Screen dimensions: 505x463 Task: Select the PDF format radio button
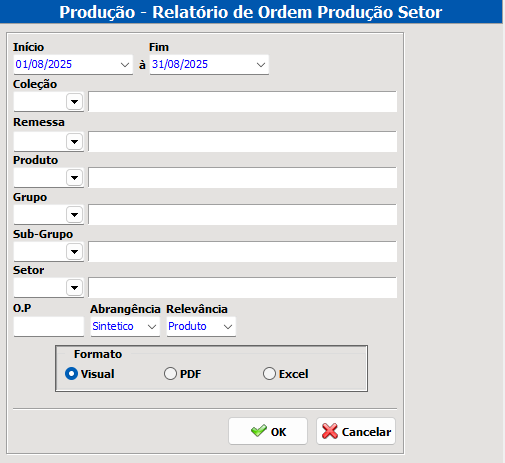coord(170,374)
